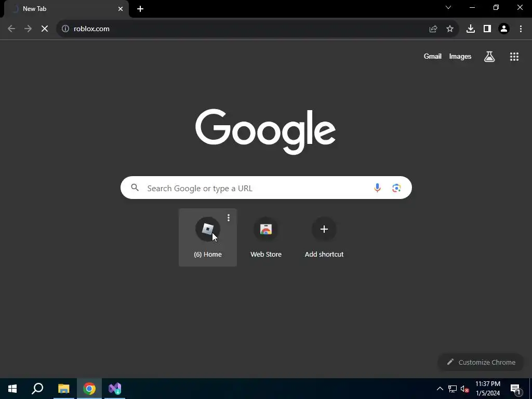
Task: Close the New Tab tab
Action: (121, 9)
